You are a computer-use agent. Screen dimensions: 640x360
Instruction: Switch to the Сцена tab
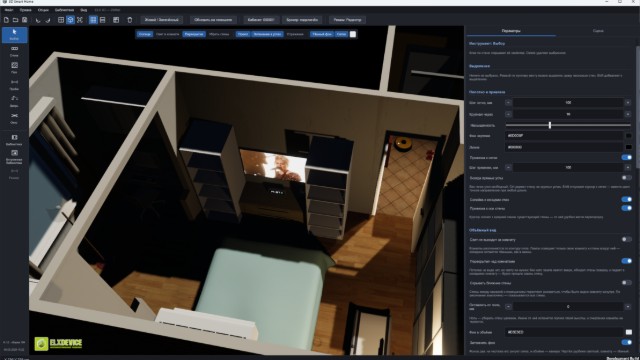[x=598, y=31]
